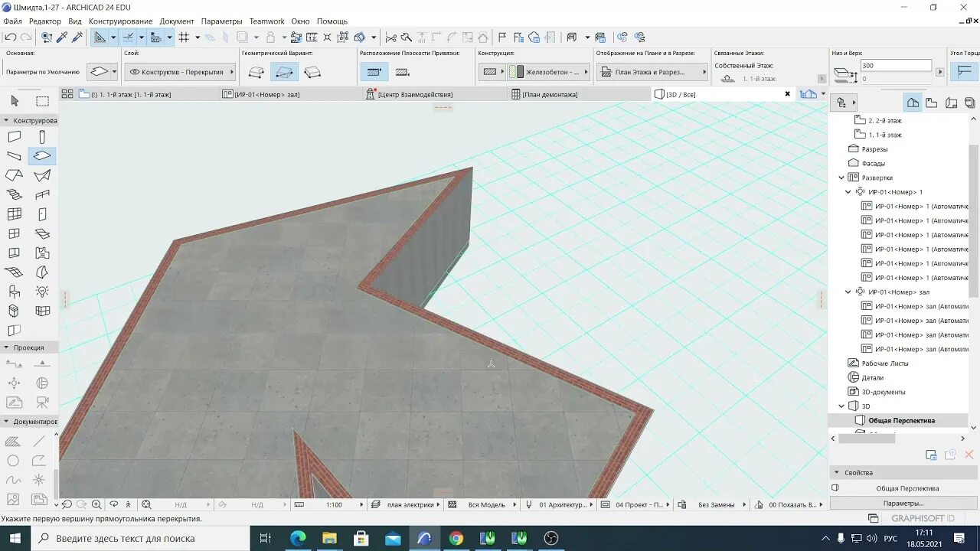
Task: Click the slab thickness field showing 300
Action: pyautogui.click(x=896, y=66)
